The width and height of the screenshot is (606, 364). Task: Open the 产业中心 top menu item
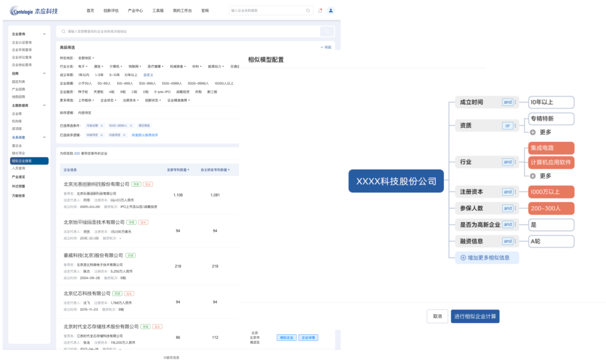135,11
